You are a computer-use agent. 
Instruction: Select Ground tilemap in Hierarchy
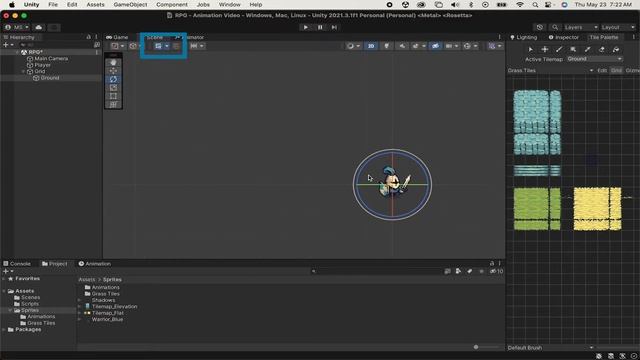coord(50,78)
